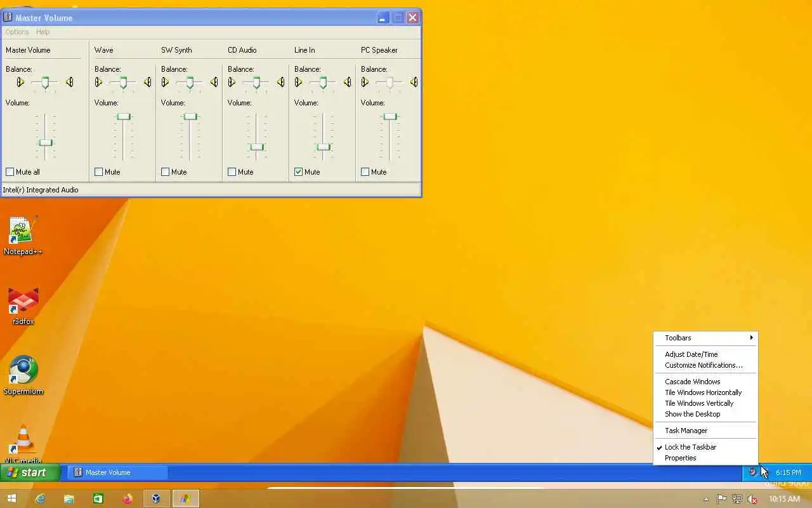
Task: Click the right speaker balance icon under PC Speaker
Action: 414,82
